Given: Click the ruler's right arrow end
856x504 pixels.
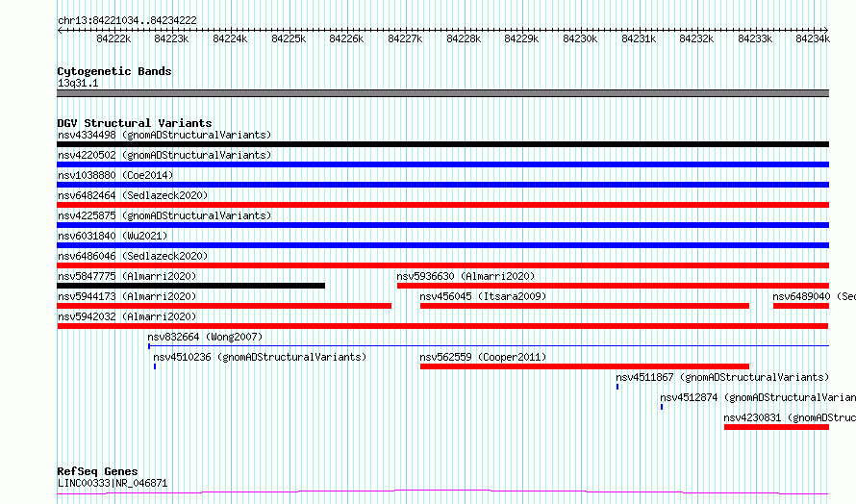Looking at the screenshot, I should 826,31.
